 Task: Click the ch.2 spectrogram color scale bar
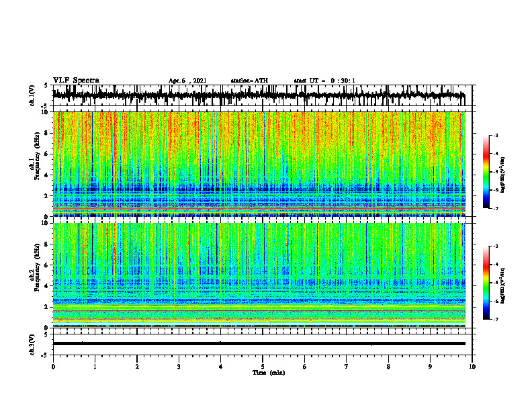click(486, 283)
